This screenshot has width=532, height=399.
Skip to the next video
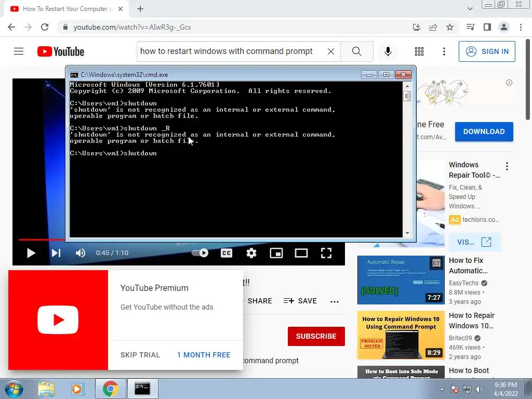point(56,253)
